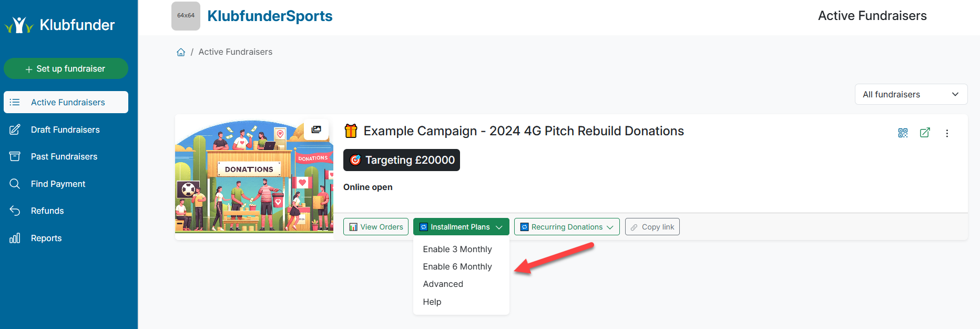The image size is (980, 329).
Task: Click Help in the dropdown menu
Action: [x=432, y=302]
